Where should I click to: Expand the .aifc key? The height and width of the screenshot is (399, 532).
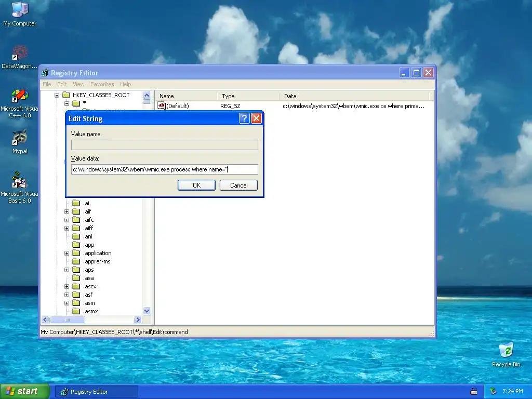[67, 220]
